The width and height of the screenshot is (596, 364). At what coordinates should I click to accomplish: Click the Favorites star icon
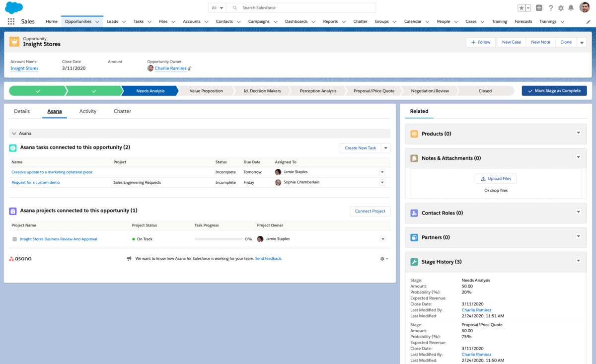click(521, 8)
